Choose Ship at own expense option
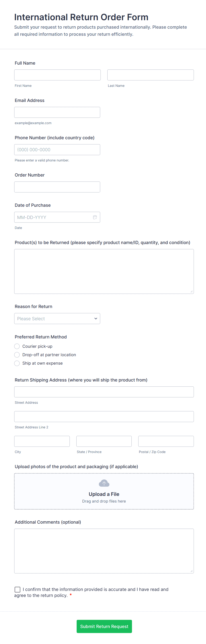Screen dimensions: 206x644 (x=17, y=363)
